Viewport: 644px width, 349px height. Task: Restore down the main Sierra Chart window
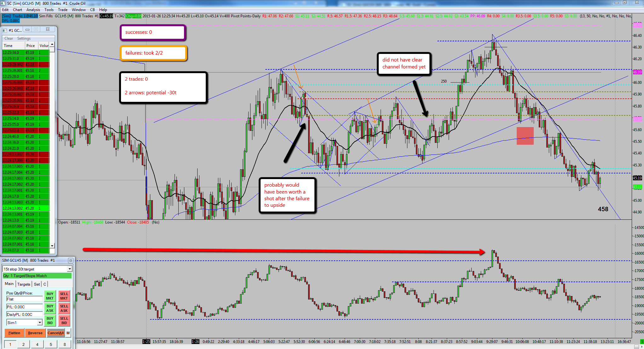(625, 3)
